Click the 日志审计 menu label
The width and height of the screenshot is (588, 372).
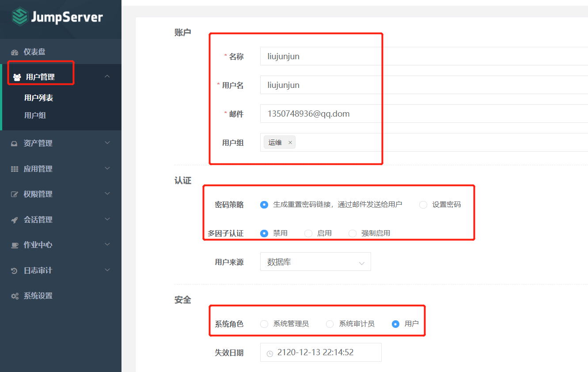point(38,271)
